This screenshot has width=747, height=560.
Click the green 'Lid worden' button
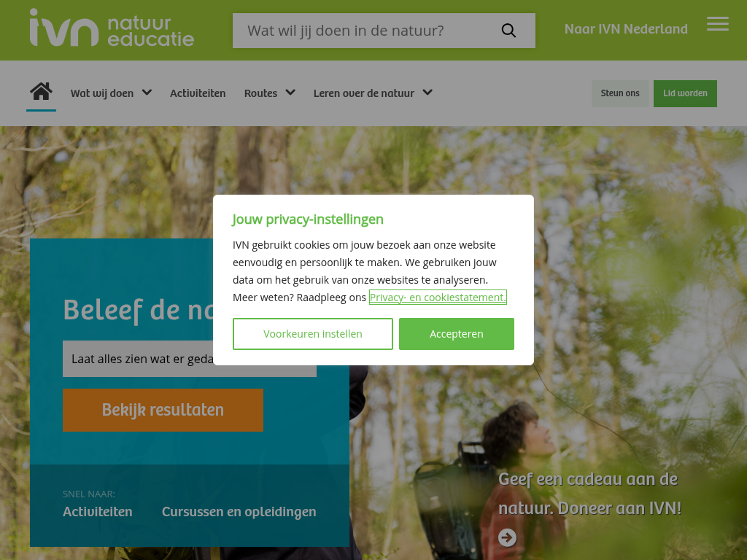point(685,93)
